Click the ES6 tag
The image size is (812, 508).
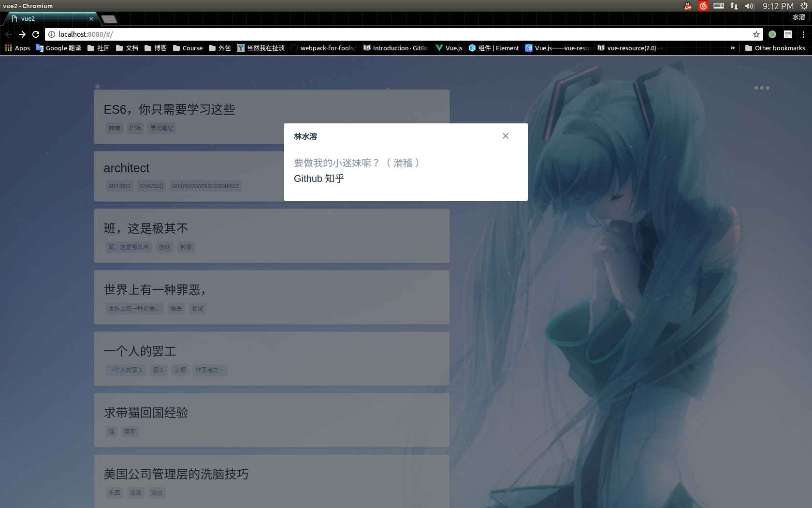pos(135,128)
